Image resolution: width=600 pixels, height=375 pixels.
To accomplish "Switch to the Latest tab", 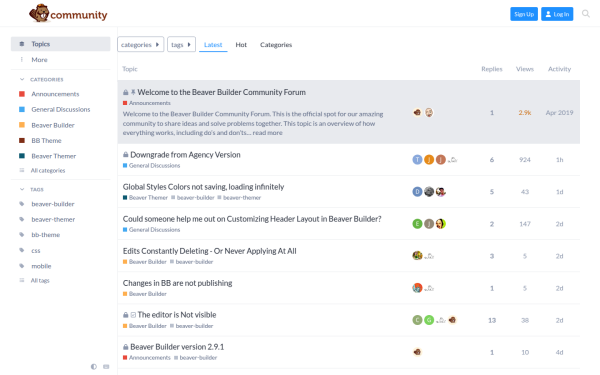I will click(x=213, y=45).
